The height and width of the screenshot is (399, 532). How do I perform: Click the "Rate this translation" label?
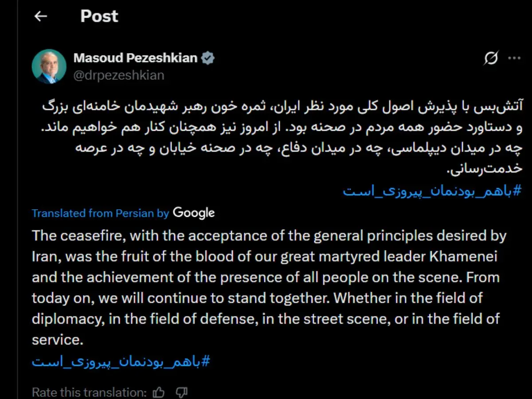pos(89,392)
